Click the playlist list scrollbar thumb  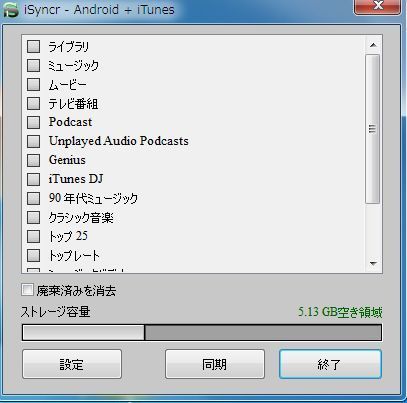(372, 129)
